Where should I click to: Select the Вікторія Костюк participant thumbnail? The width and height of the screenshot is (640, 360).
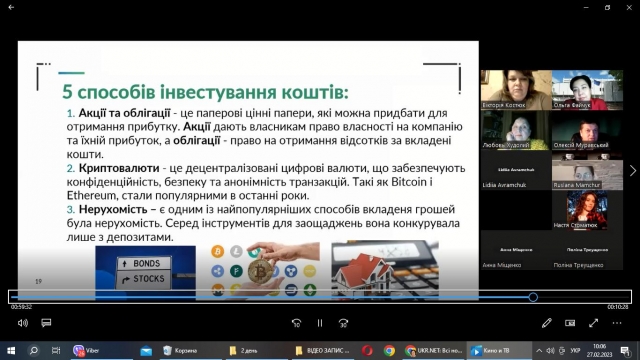(x=516, y=90)
